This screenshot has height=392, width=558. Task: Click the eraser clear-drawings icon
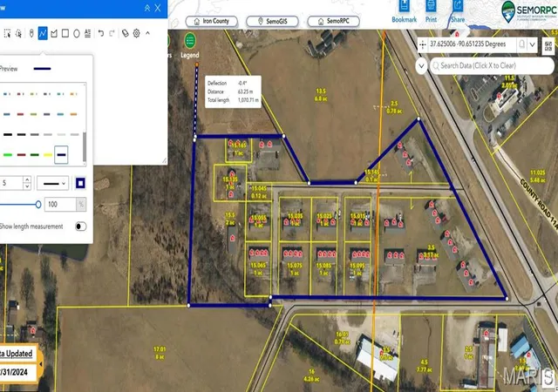125,33
